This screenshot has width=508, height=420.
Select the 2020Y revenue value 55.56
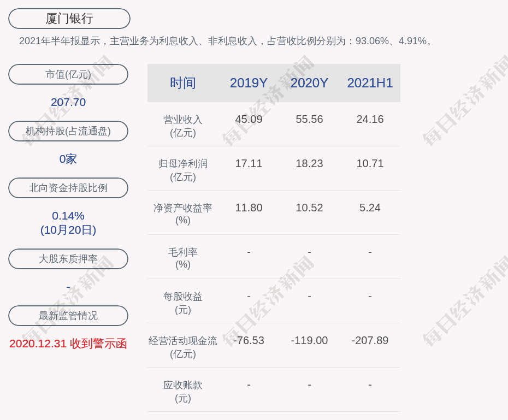coord(309,119)
